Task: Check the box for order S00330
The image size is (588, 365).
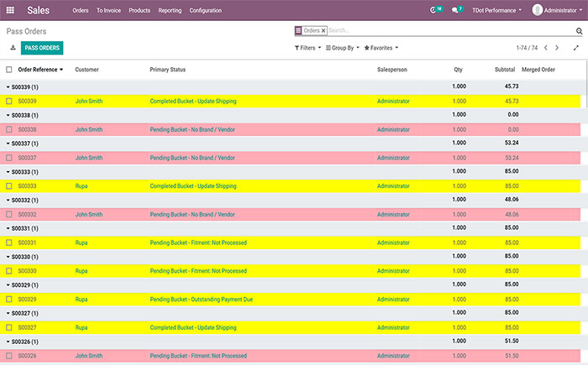Action: coord(9,271)
